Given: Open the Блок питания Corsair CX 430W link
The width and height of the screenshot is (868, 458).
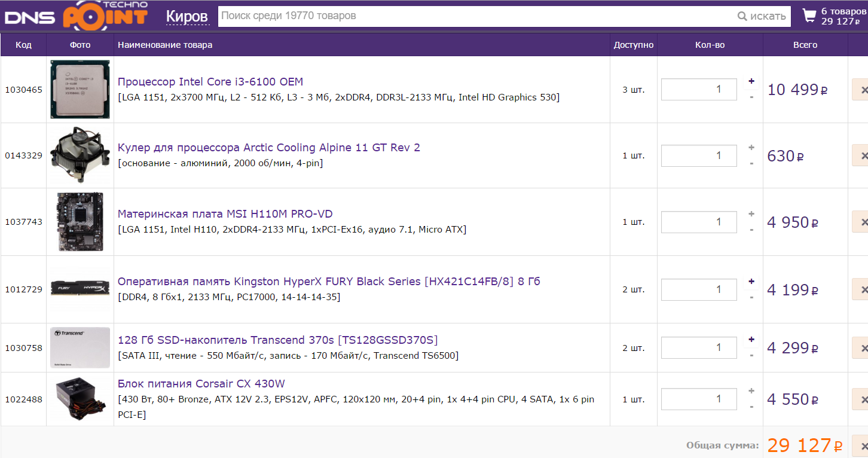Looking at the screenshot, I should (x=201, y=384).
